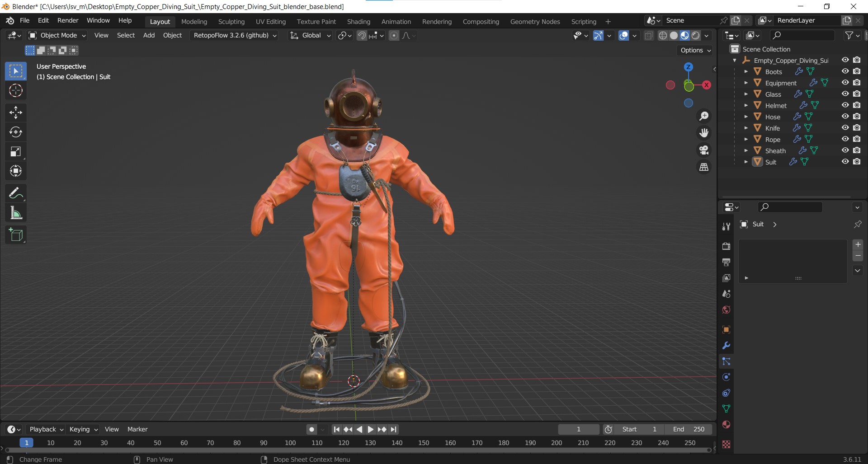The width and height of the screenshot is (868, 464).
Task: Choose the Move tool
Action: 16,112
